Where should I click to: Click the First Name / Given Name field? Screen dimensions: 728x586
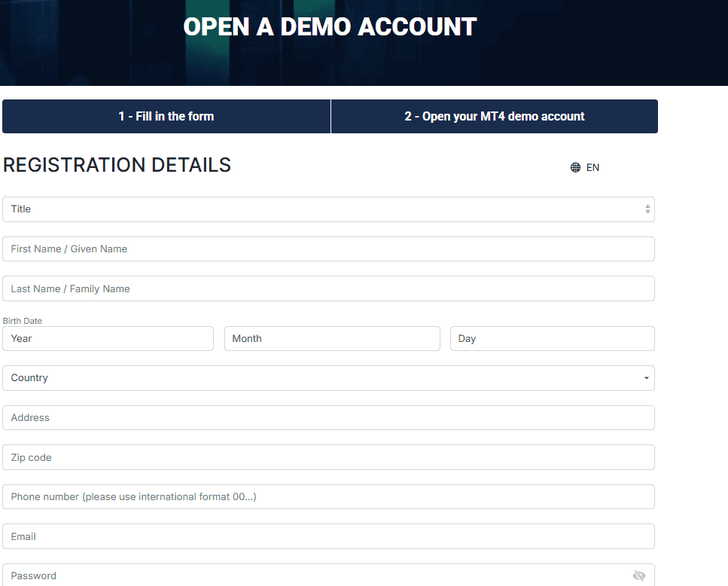[x=328, y=249]
